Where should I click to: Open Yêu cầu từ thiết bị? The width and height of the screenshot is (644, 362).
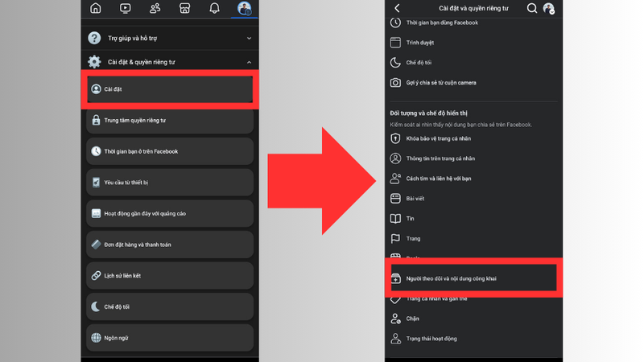(170, 183)
